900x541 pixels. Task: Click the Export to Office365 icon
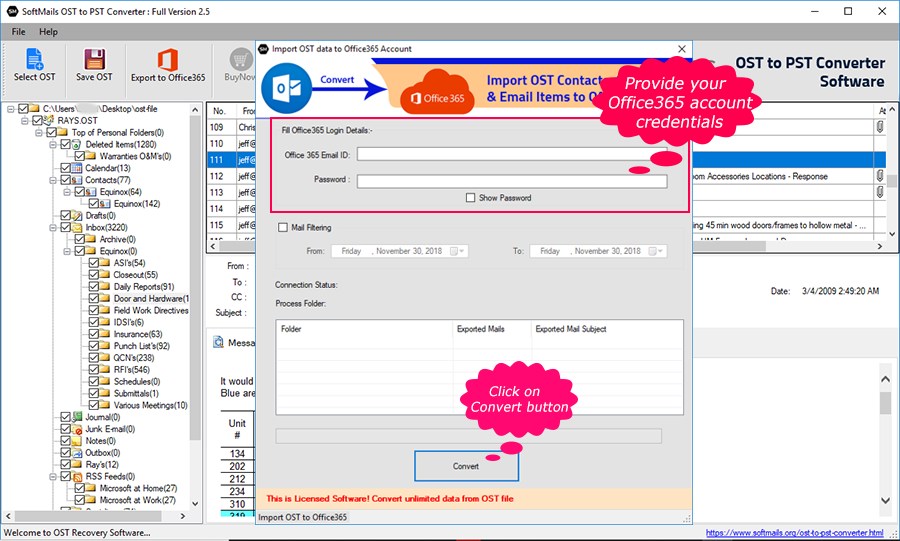(x=168, y=60)
